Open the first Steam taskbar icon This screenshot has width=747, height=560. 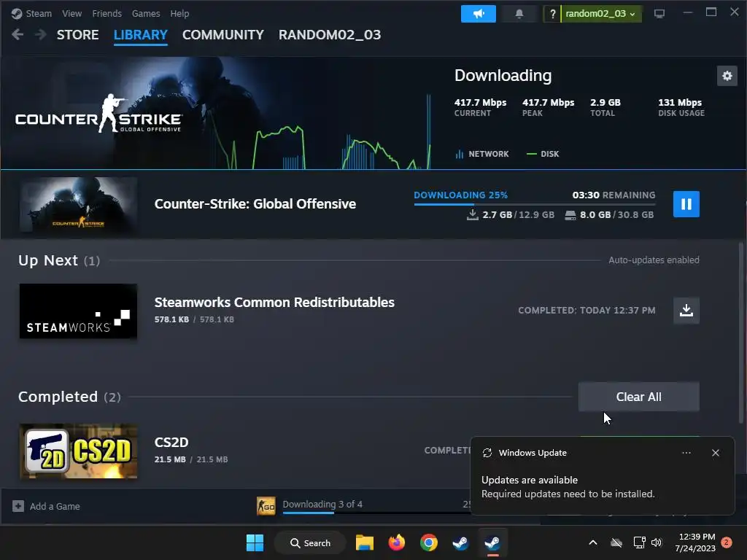point(460,542)
